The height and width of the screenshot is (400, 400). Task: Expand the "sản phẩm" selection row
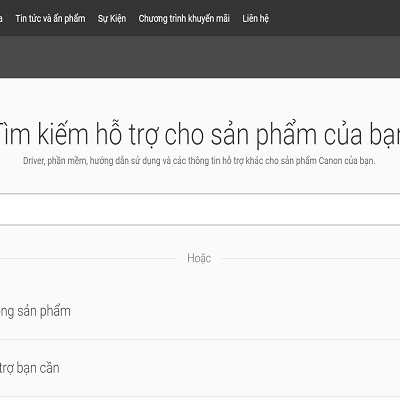point(200,311)
